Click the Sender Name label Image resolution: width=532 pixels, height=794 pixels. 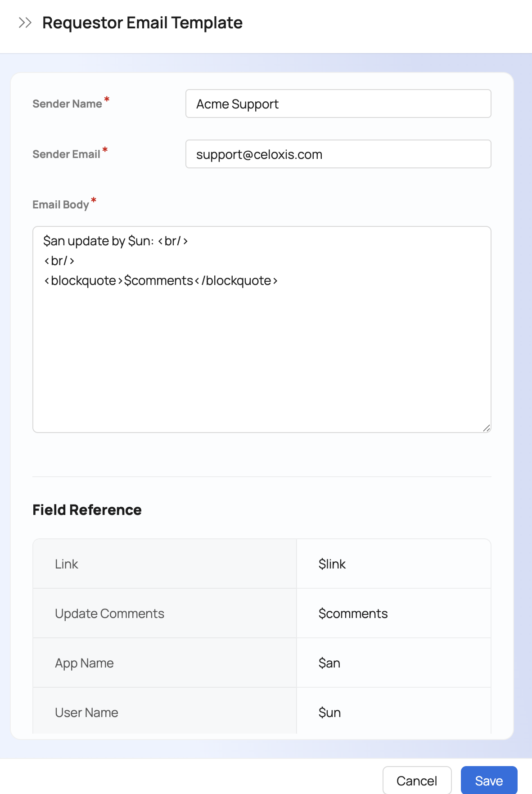point(67,104)
